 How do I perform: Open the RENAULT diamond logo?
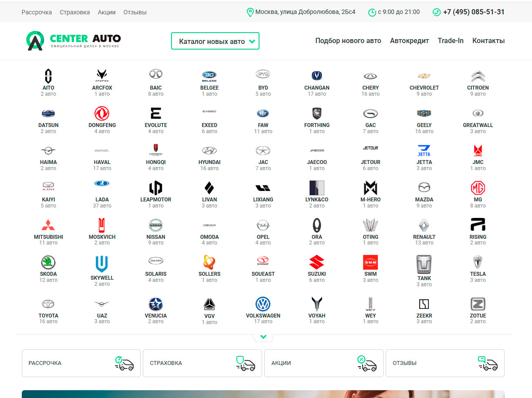click(424, 225)
